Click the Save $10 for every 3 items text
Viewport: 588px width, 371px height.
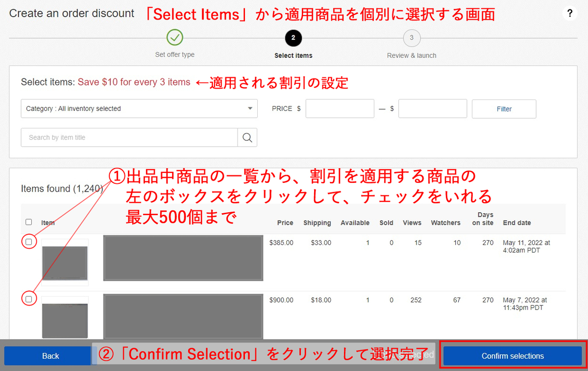tap(134, 82)
